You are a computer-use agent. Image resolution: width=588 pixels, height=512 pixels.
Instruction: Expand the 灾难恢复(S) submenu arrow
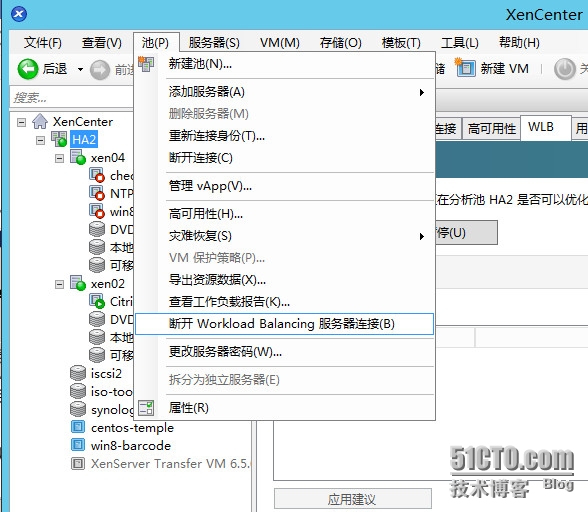pyautogui.click(x=422, y=236)
